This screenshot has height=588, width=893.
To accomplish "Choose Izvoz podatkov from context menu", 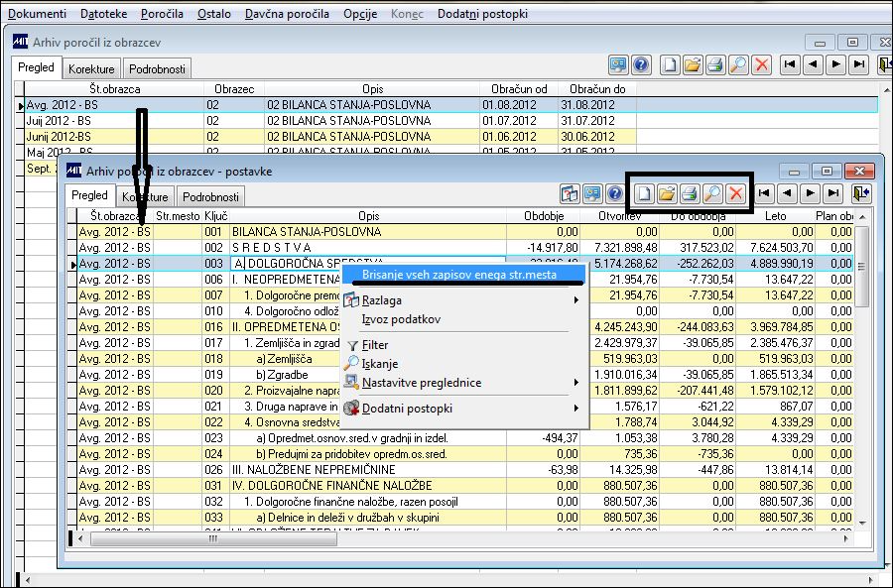I will (401, 319).
